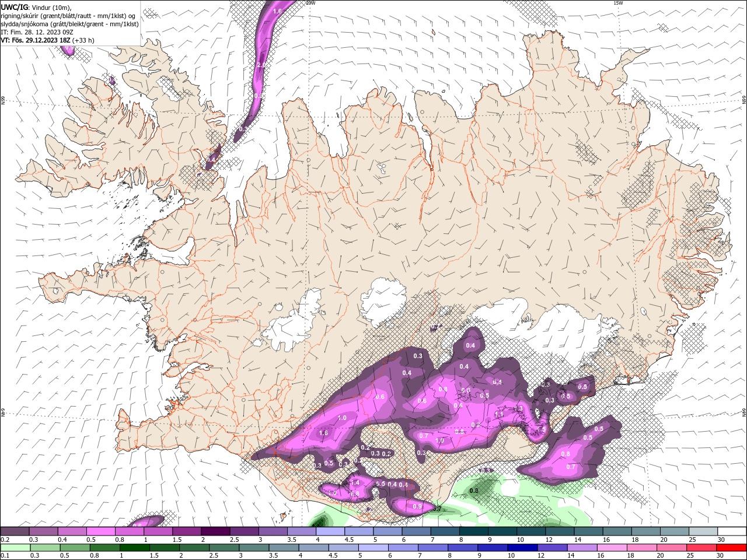Click the "1.3" snowfall value on the map
The width and height of the screenshot is (747, 560).
[x=517, y=408]
